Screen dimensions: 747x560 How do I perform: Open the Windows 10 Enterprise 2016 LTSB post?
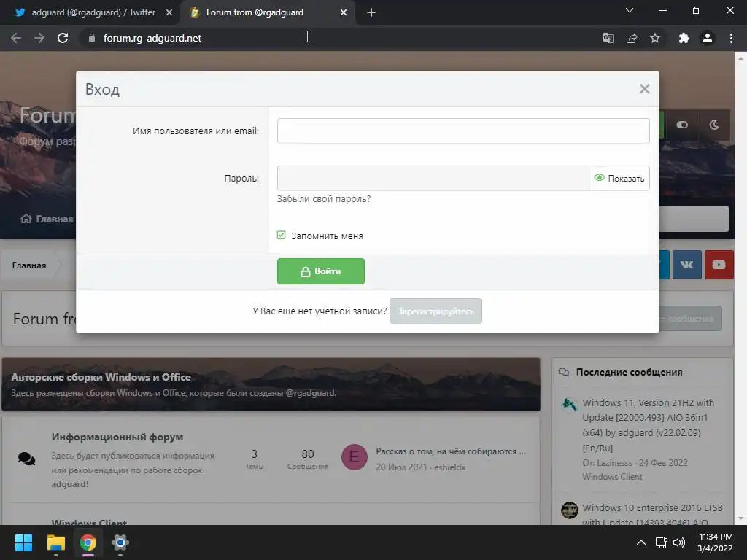652,514
